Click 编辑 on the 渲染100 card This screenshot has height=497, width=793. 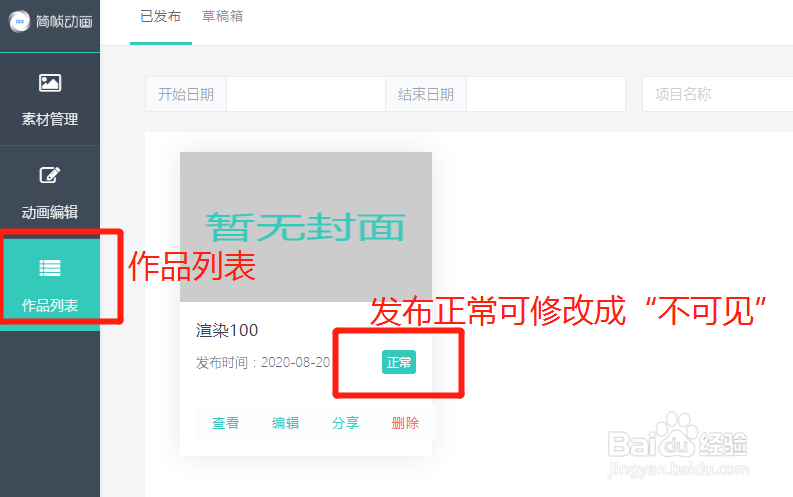(x=285, y=423)
